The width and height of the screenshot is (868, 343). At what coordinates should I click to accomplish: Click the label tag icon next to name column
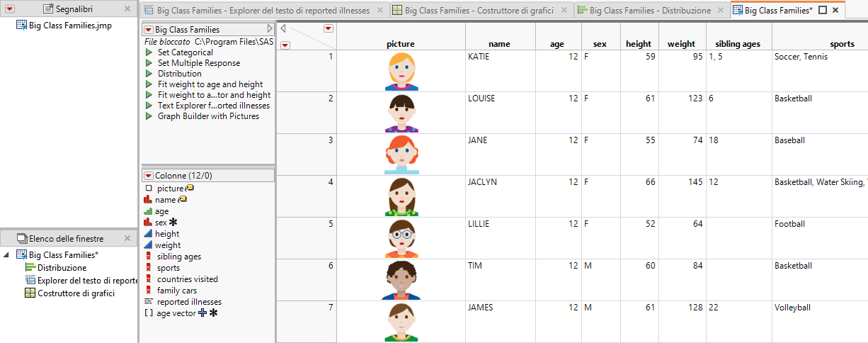pos(183,200)
